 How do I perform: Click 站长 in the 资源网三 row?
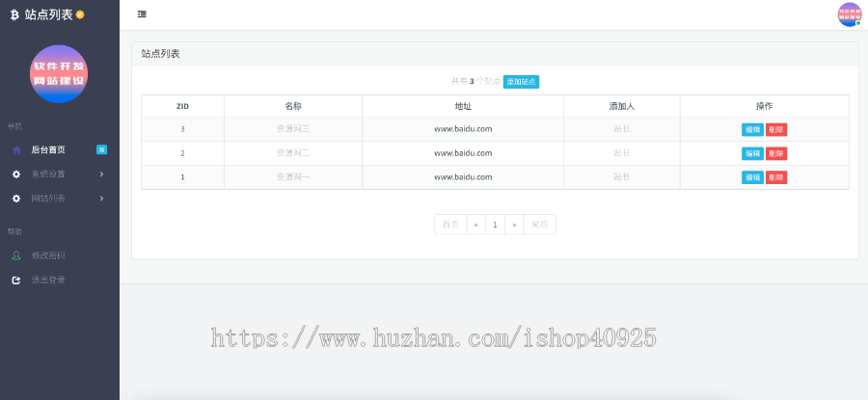point(622,129)
